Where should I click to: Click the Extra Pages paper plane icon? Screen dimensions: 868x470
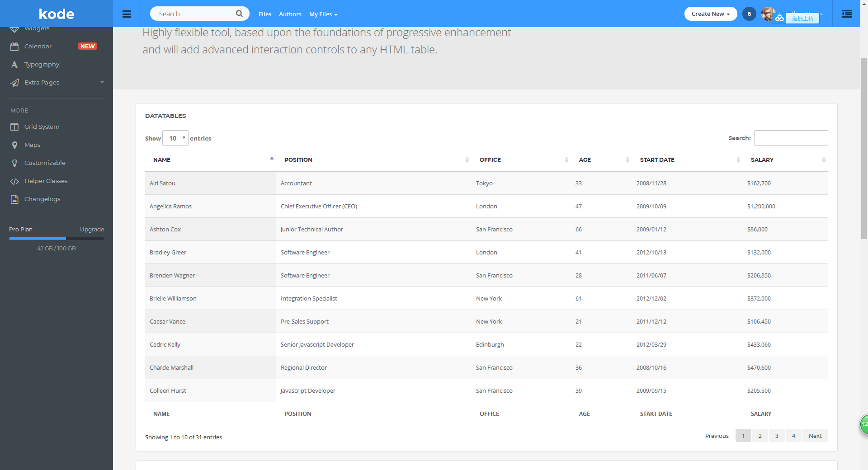pos(14,83)
